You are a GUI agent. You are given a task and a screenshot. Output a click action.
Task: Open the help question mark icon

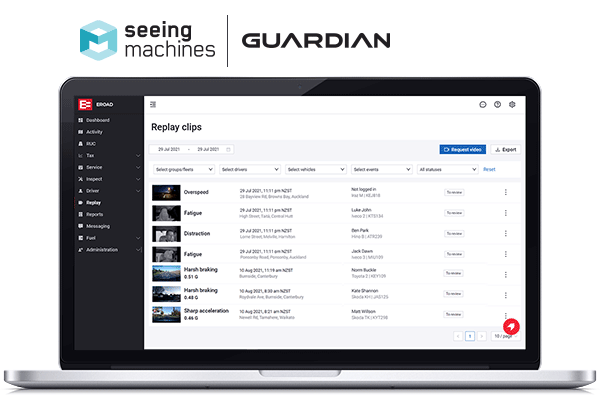click(497, 104)
